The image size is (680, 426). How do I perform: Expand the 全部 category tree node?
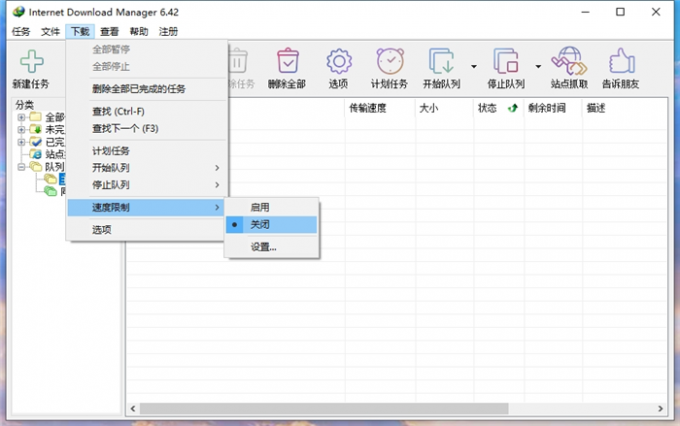(22, 117)
